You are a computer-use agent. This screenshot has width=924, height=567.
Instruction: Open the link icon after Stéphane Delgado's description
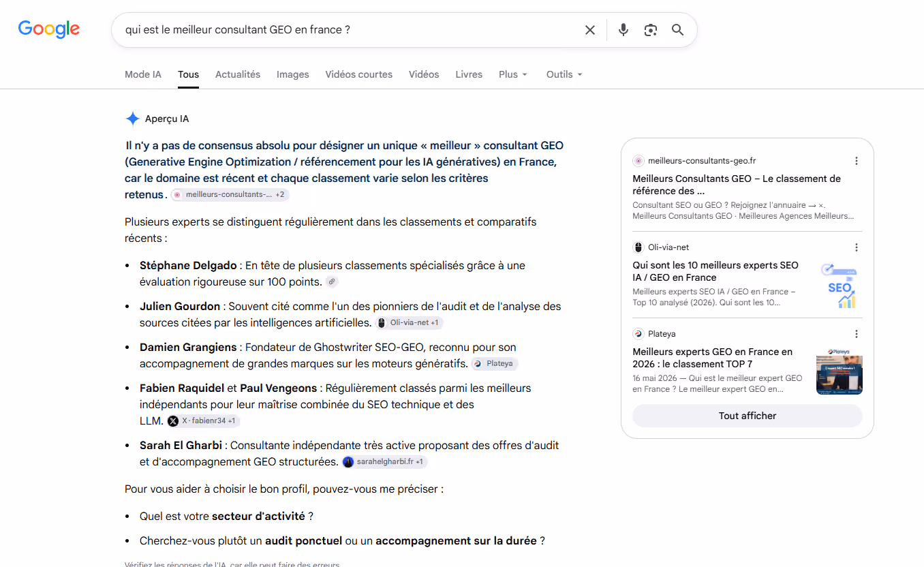(x=332, y=281)
